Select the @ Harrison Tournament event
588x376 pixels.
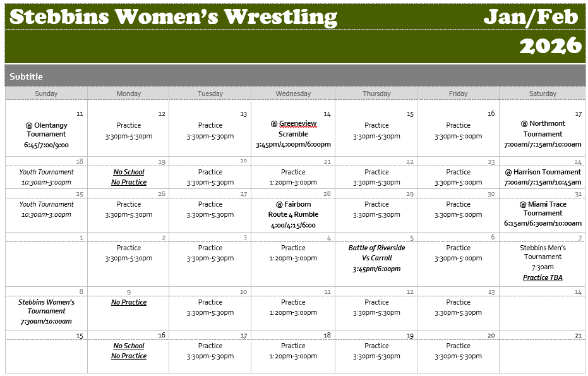coord(543,172)
